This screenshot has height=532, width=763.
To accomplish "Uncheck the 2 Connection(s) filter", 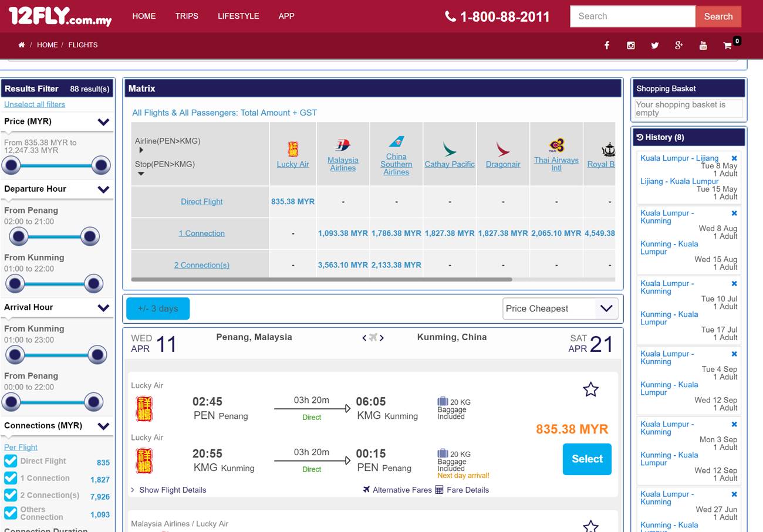I will [x=11, y=495].
